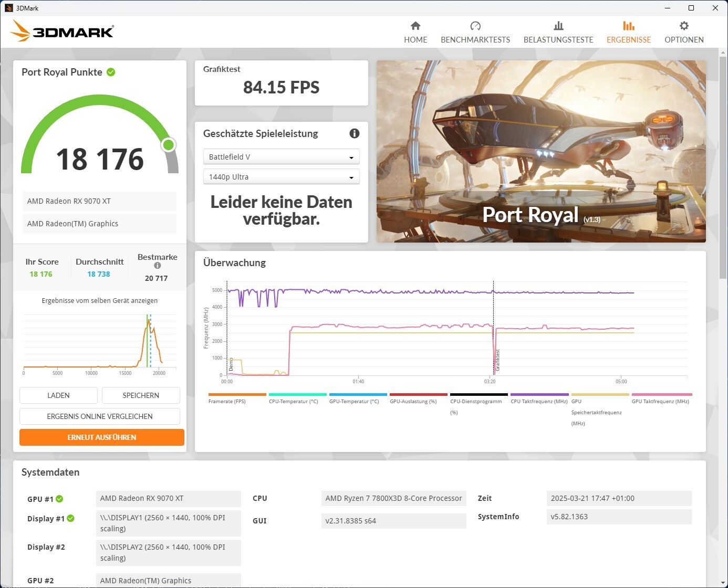Click green check icon next to Display #1
The image size is (728, 588).
(x=70, y=518)
